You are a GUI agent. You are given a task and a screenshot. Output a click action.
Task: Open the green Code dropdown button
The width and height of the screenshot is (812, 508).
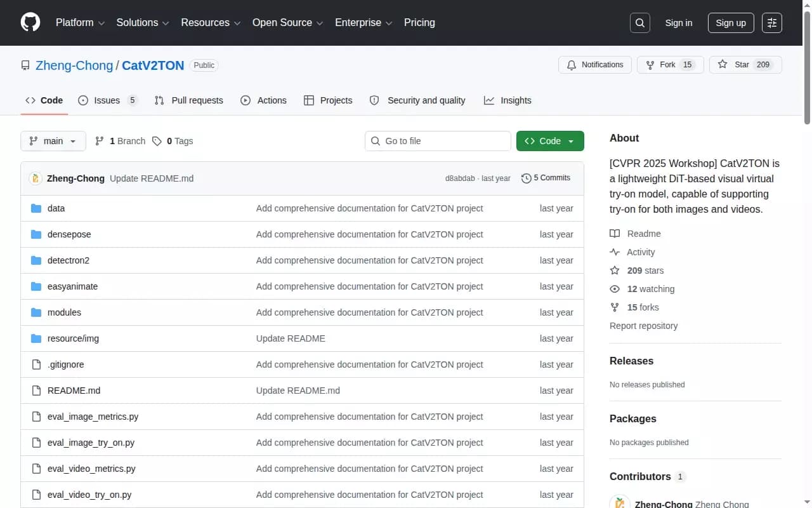click(x=550, y=141)
